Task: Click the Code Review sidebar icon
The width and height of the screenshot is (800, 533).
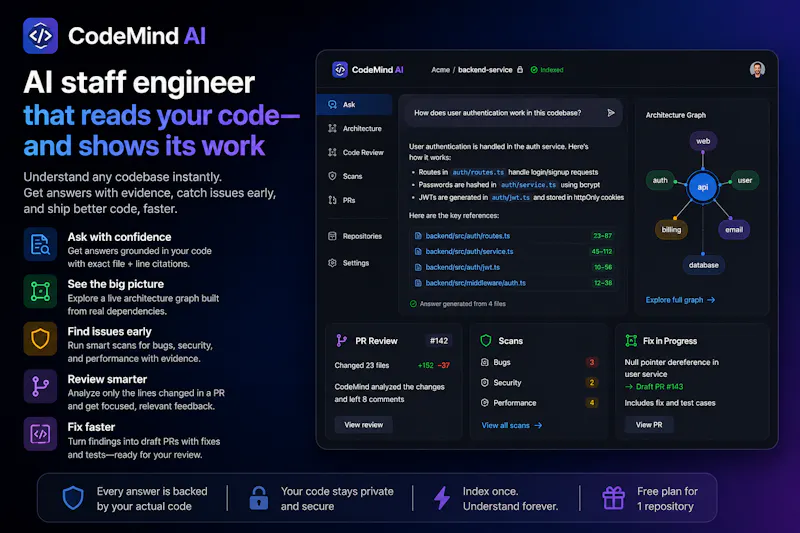Action: (332, 152)
